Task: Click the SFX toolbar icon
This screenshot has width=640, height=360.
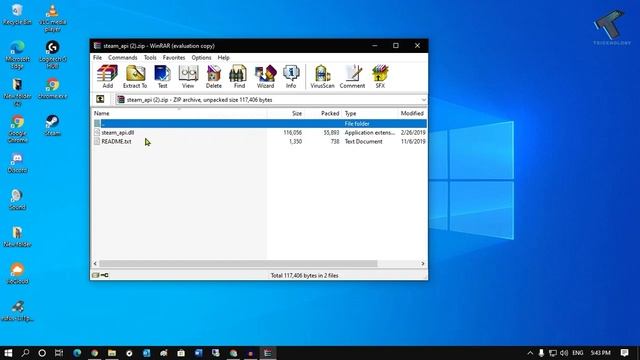Action: point(380,76)
